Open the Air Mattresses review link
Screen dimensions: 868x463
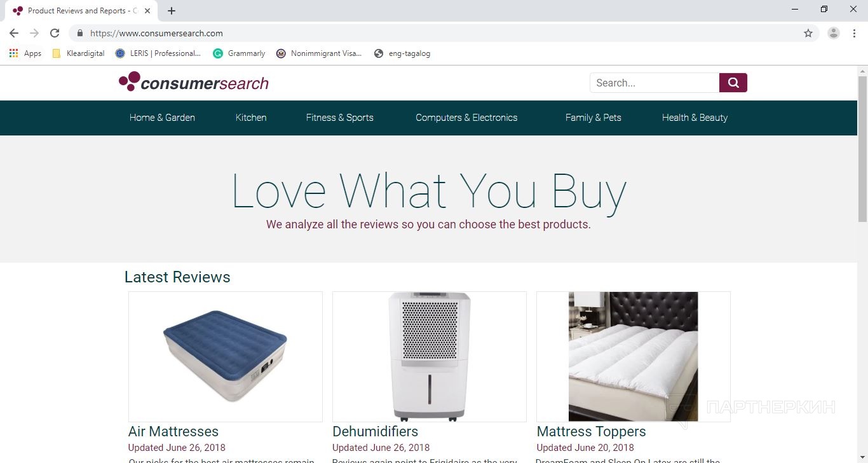(x=173, y=431)
